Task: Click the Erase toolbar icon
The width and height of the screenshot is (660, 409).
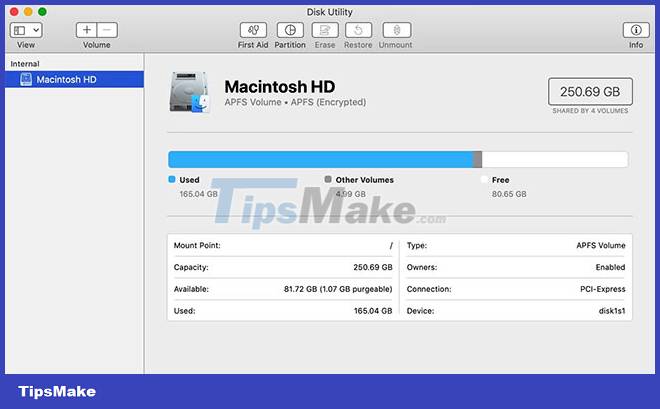Action: (x=325, y=30)
